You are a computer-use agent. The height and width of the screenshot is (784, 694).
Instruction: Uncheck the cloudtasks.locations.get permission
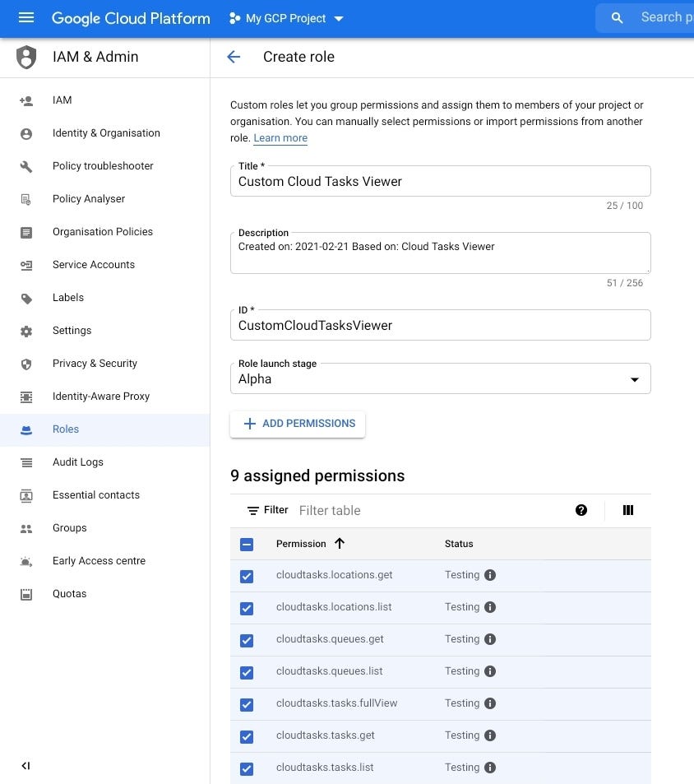pos(247,576)
